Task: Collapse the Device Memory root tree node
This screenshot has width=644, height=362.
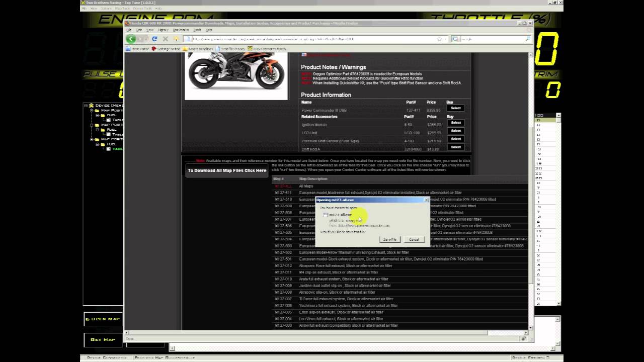Action: [86, 106]
